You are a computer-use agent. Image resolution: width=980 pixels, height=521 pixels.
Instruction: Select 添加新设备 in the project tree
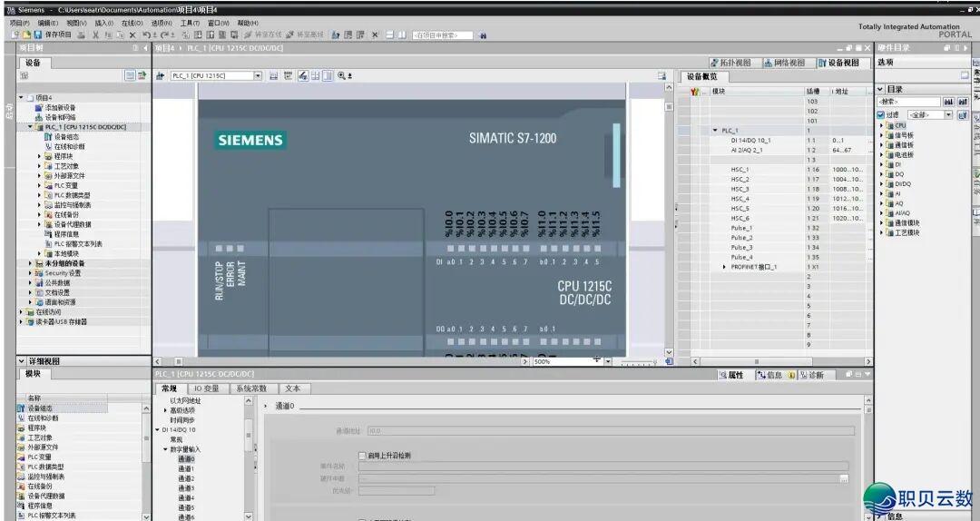[60, 108]
